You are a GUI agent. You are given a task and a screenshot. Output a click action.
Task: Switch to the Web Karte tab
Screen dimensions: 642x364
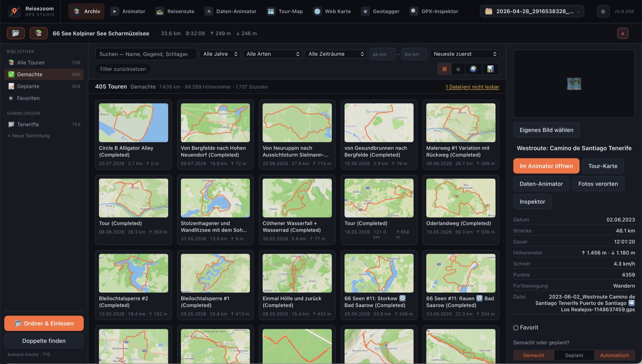(x=332, y=11)
